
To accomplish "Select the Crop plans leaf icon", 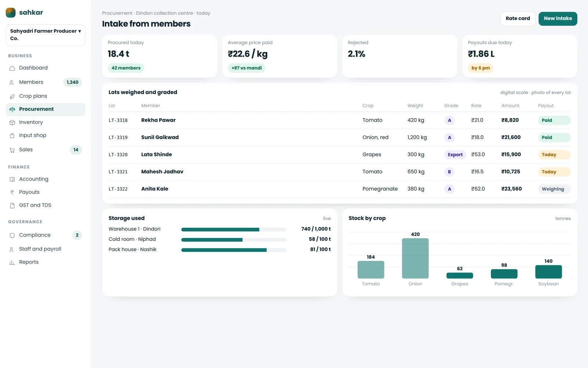I will pyautogui.click(x=12, y=96).
